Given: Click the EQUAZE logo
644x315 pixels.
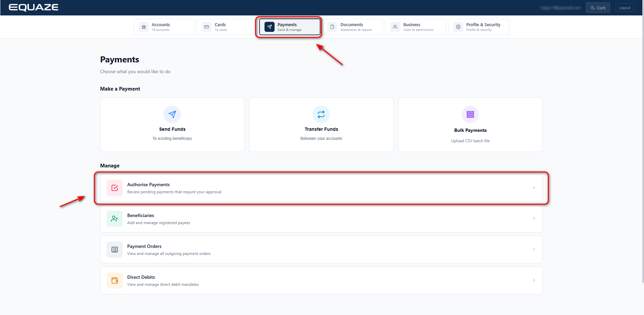Looking at the screenshot, I should [x=34, y=7].
